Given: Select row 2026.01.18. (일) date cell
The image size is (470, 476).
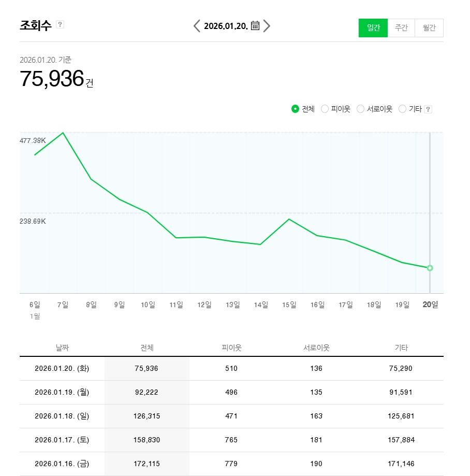Looking at the screenshot, I should [x=62, y=416].
